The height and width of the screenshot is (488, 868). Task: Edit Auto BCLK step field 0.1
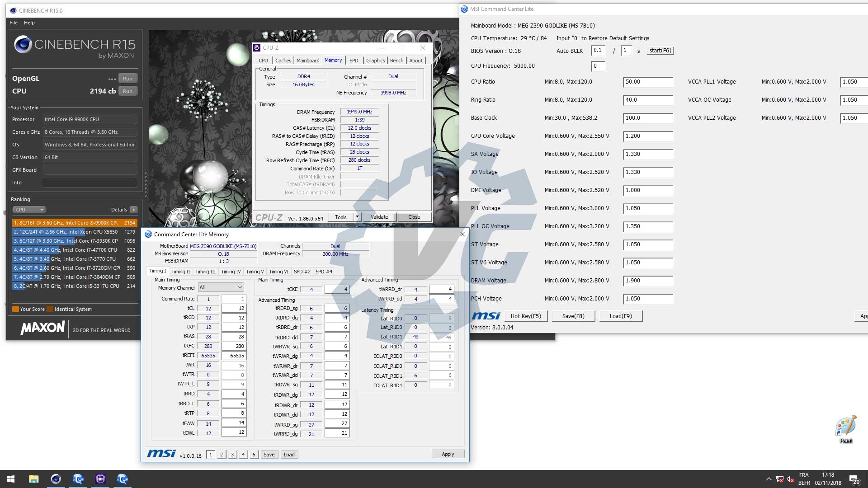[598, 51]
